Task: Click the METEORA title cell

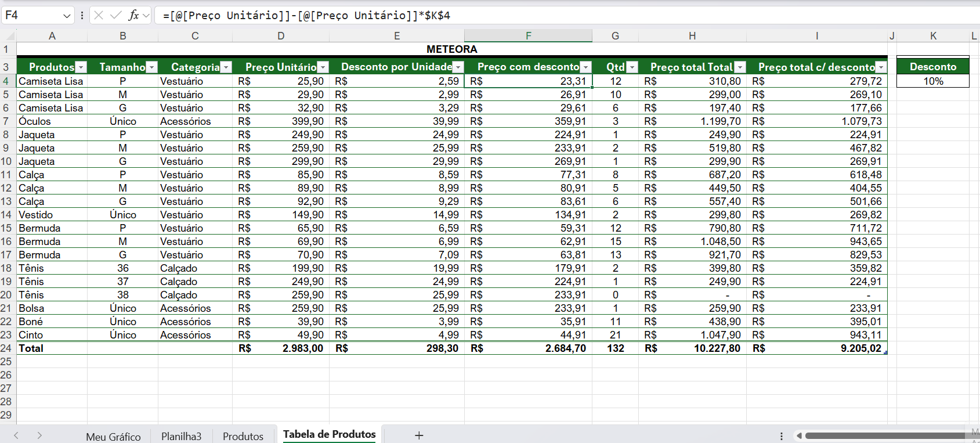Action: pos(452,49)
